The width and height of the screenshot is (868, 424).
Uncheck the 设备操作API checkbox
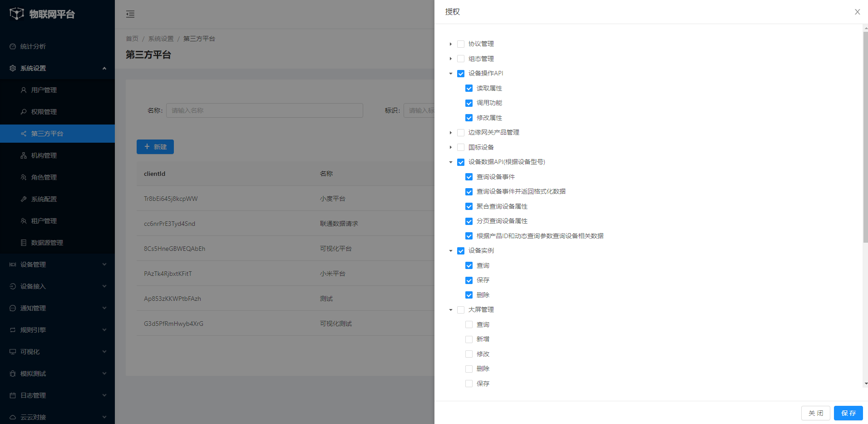461,74
